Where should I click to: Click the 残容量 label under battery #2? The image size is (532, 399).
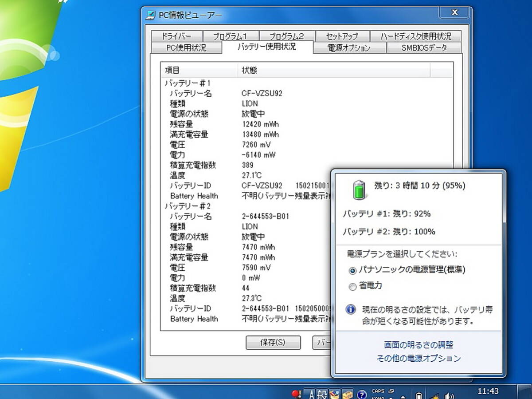tap(181, 247)
